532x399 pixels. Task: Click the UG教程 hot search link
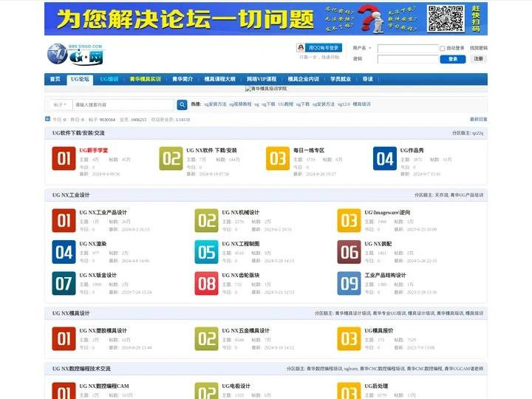(286, 104)
